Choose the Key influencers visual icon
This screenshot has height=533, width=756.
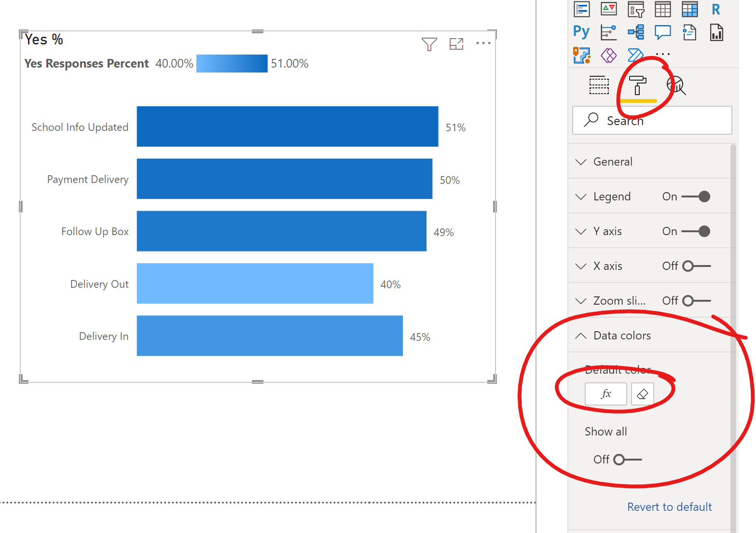[609, 32]
